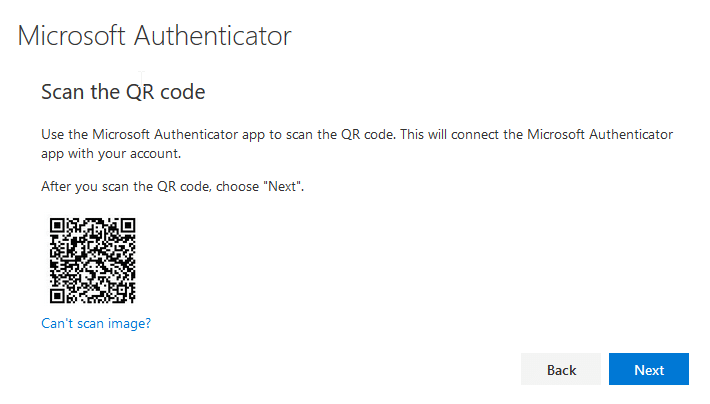This screenshot has height=404, width=710.
Task: Click the quoted word "Next" in the instructions
Action: [x=283, y=186]
